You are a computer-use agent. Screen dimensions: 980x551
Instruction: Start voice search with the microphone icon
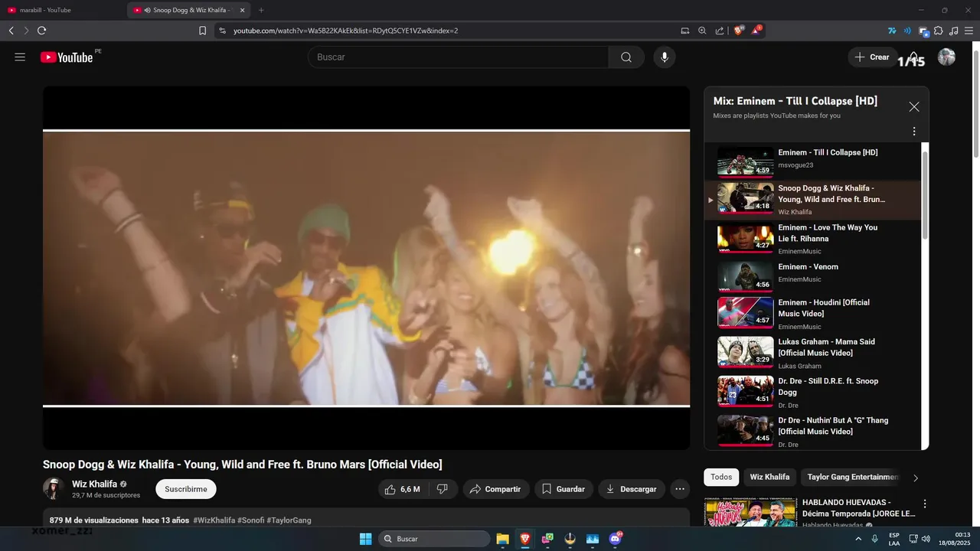coord(665,57)
